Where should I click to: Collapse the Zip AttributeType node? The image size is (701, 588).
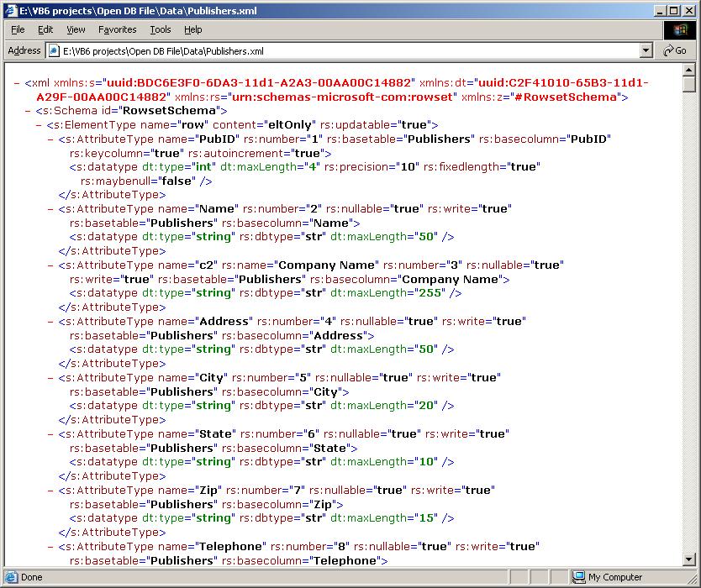[50, 491]
